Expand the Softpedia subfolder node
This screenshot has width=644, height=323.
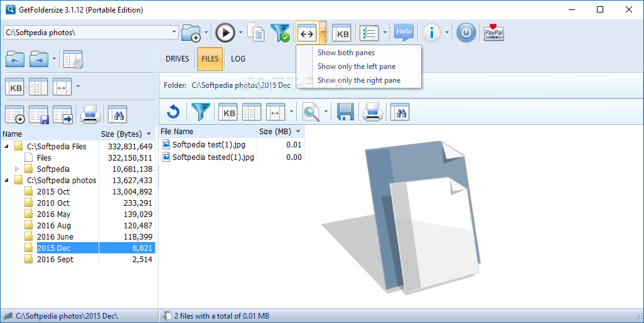click(x=17, y=169)
